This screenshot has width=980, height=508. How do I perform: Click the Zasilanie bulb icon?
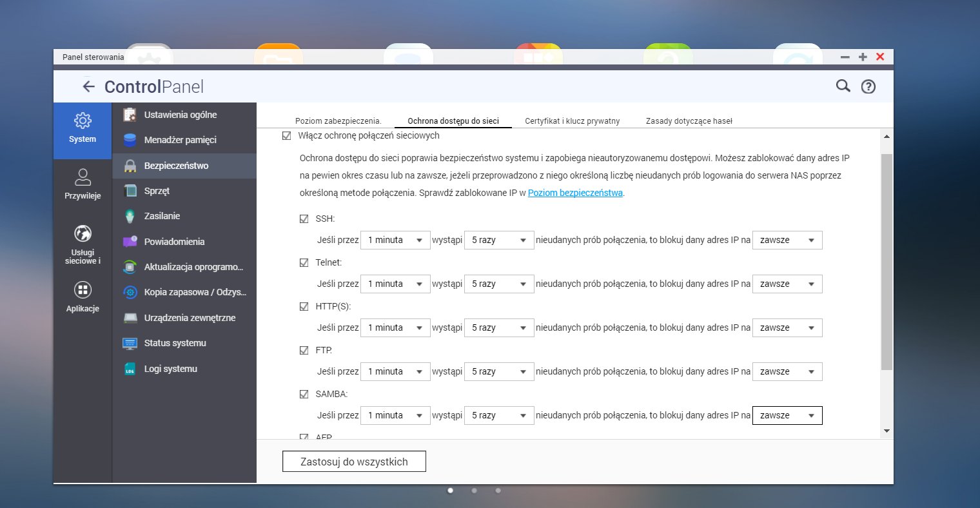[x=130, y=216]
